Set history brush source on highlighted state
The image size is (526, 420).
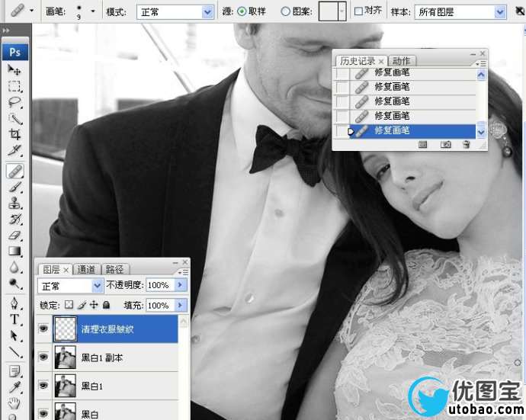click(x=342, y=131)
